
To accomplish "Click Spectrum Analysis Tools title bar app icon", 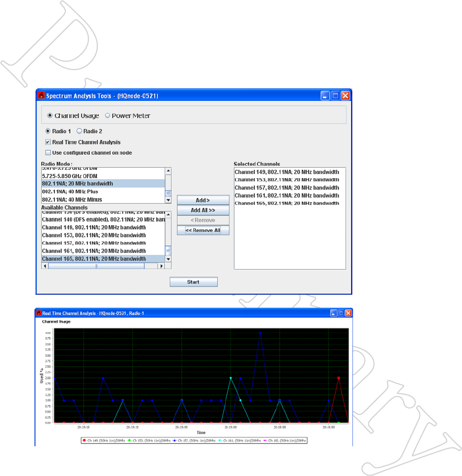I will pos(41,95).
